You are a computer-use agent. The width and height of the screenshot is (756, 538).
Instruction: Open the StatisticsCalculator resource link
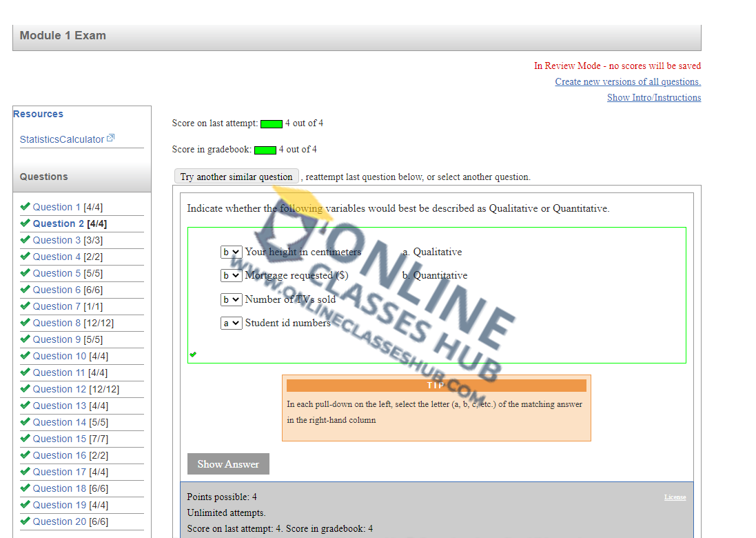coord(61,139)
